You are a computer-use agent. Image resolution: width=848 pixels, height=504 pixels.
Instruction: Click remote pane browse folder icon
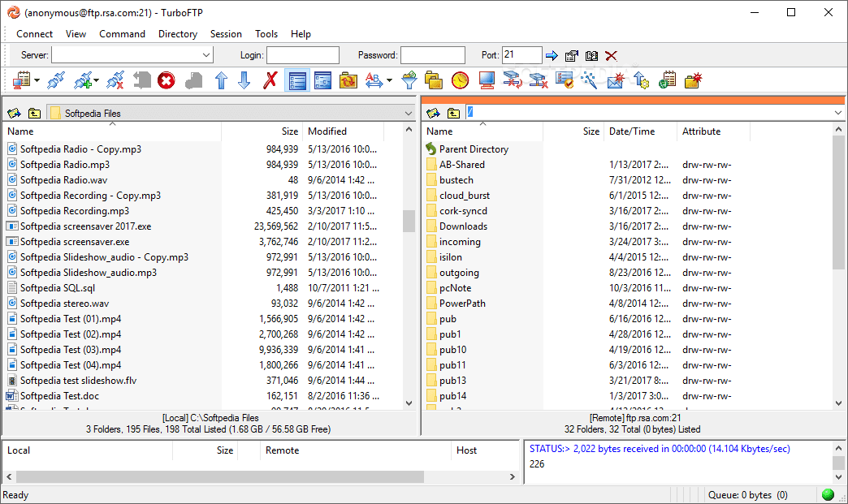coord(433,114)
